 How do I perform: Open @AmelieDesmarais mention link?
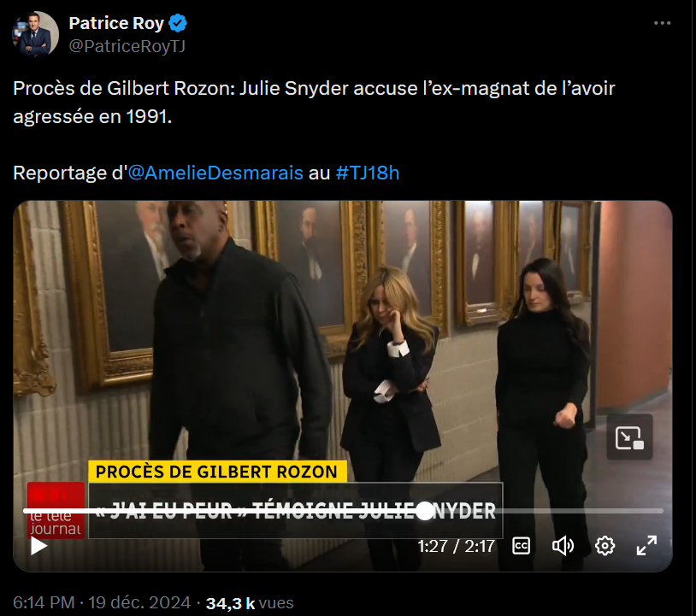point(215,173)
